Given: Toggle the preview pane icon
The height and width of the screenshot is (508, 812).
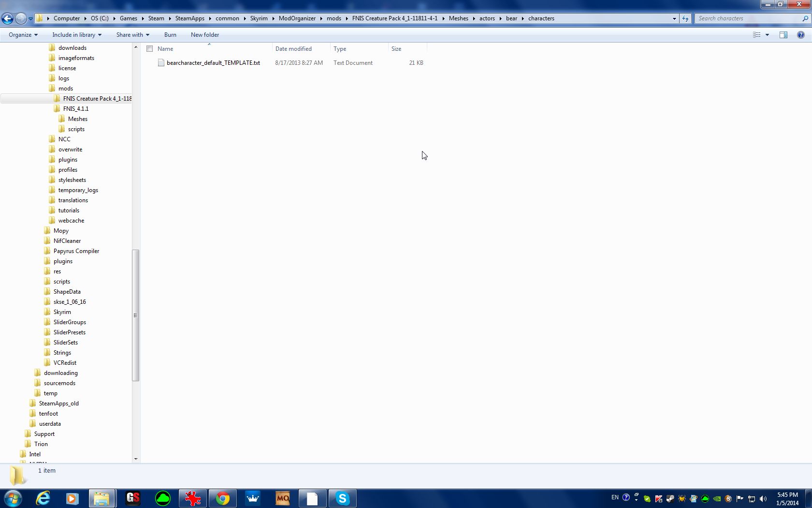Looking at the screenshot, I should click(x=783, y=35).
